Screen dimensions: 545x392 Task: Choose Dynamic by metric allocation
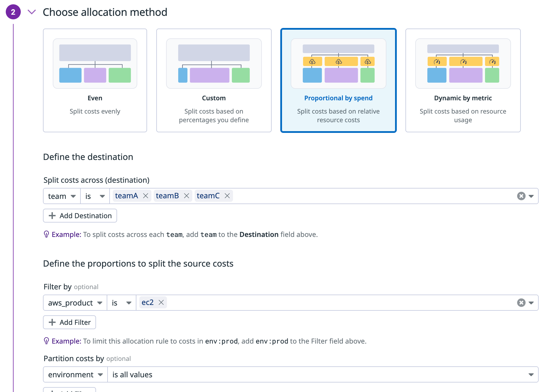point(463,80)
